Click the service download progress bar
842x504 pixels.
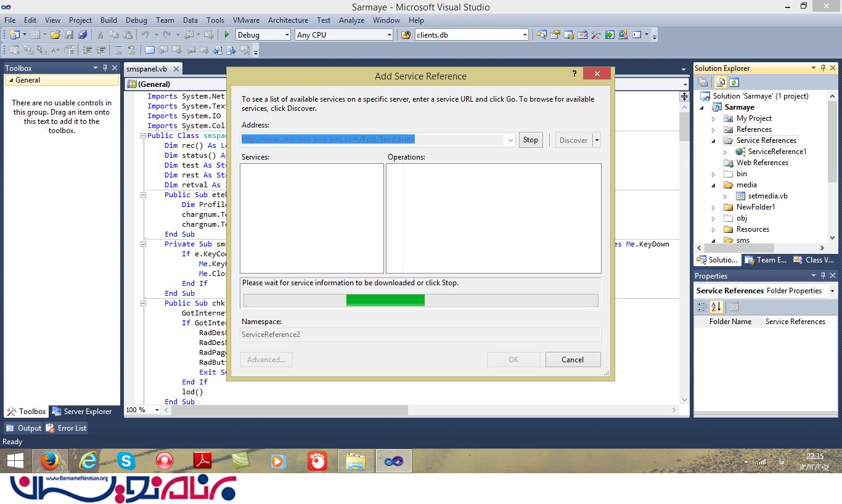[x=421, y=300]
